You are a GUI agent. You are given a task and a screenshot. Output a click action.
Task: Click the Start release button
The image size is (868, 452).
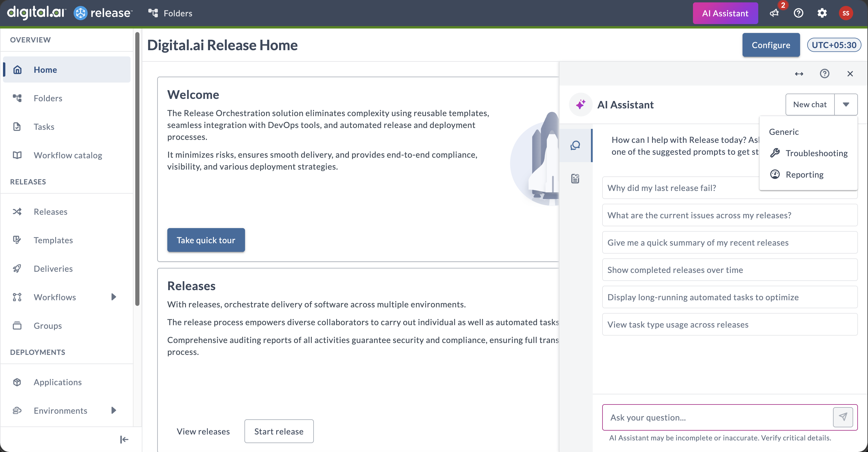click(279, 431)
